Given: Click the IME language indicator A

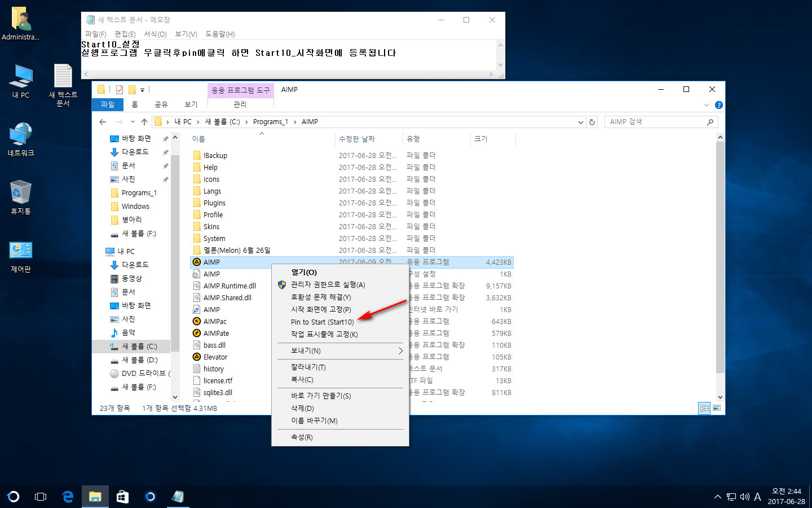Looking at the screenshot, I should coord(758,497).
